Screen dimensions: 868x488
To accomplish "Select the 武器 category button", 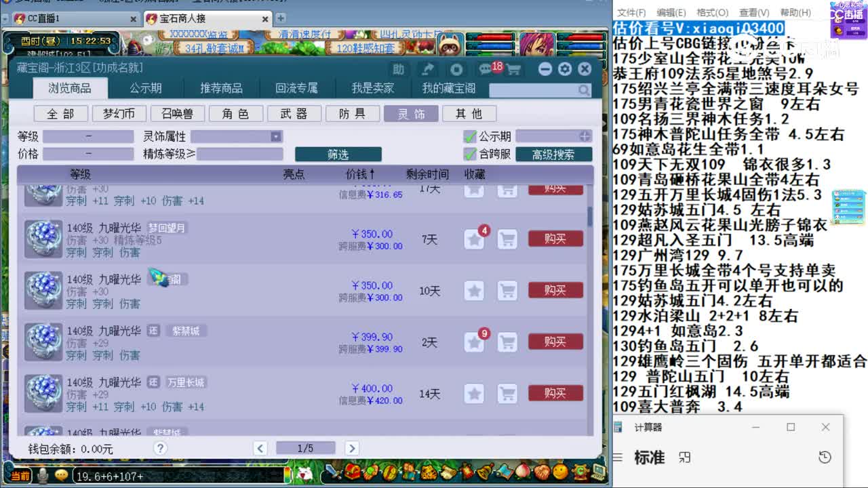I will tap(294, 114).
